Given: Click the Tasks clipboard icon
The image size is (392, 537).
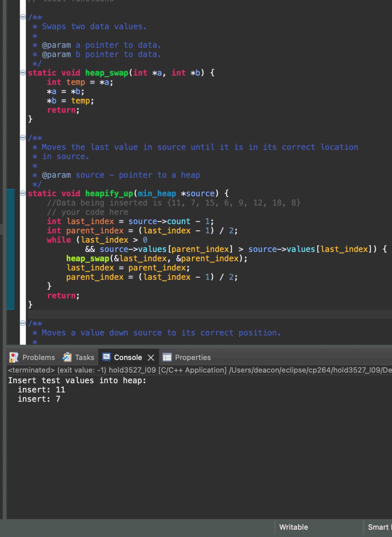Looking at the screenshot, I should click(67, 357).
